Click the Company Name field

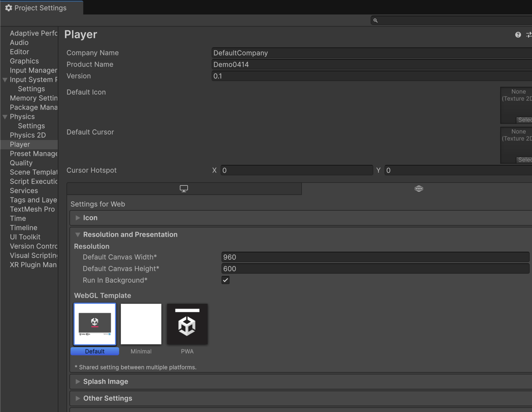(372, 53)
